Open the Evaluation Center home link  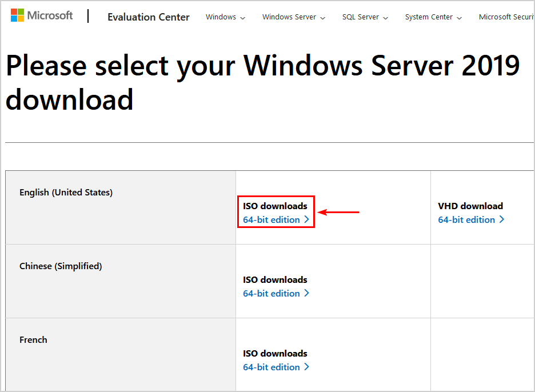coord(149,17)
